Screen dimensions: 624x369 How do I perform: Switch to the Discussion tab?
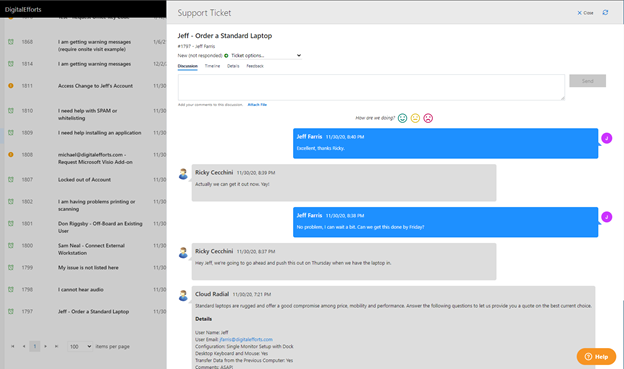tap(187, 66)
